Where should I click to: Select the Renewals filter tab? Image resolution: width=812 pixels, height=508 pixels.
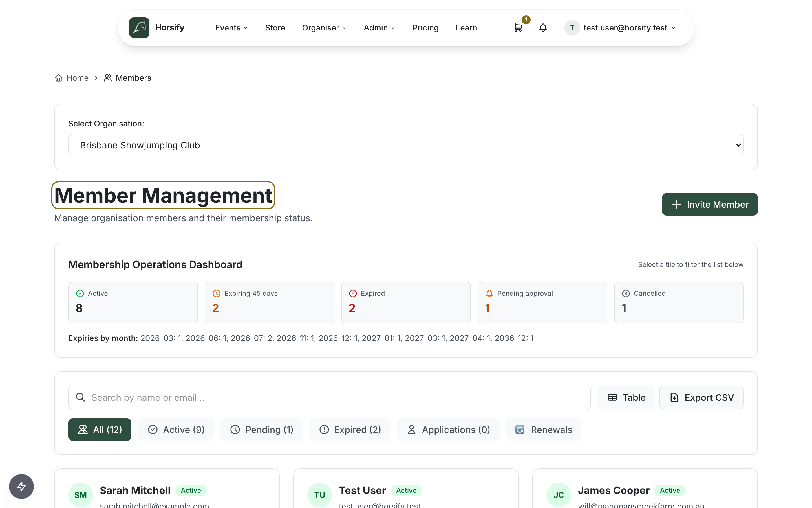click(544, 429)
